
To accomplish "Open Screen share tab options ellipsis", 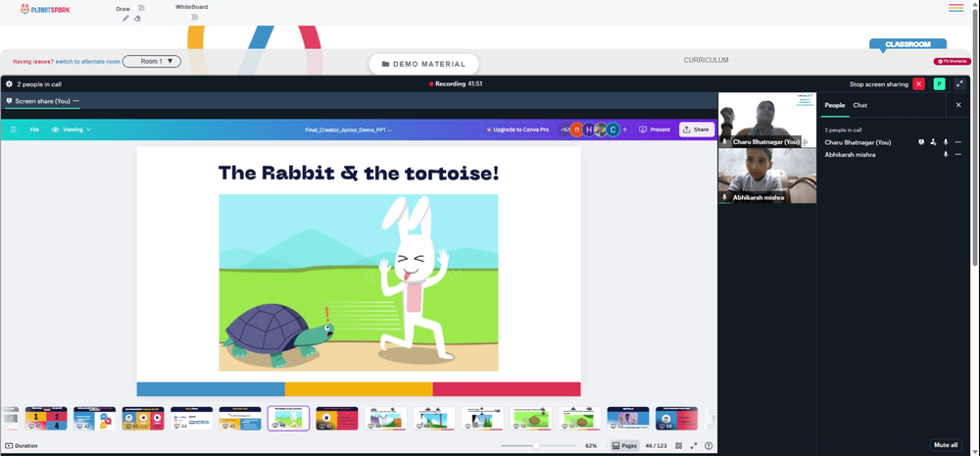I will (76, 101).
